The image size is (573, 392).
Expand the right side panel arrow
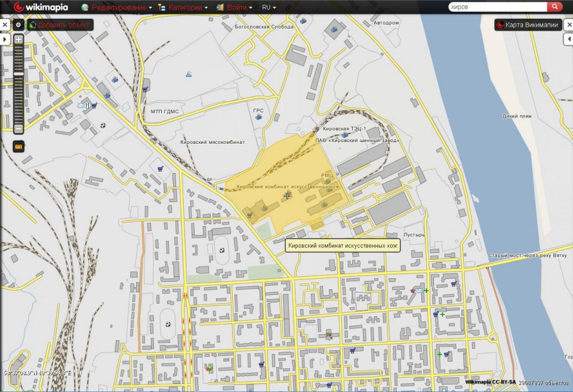pyautogui.click(x=568, y=39)
